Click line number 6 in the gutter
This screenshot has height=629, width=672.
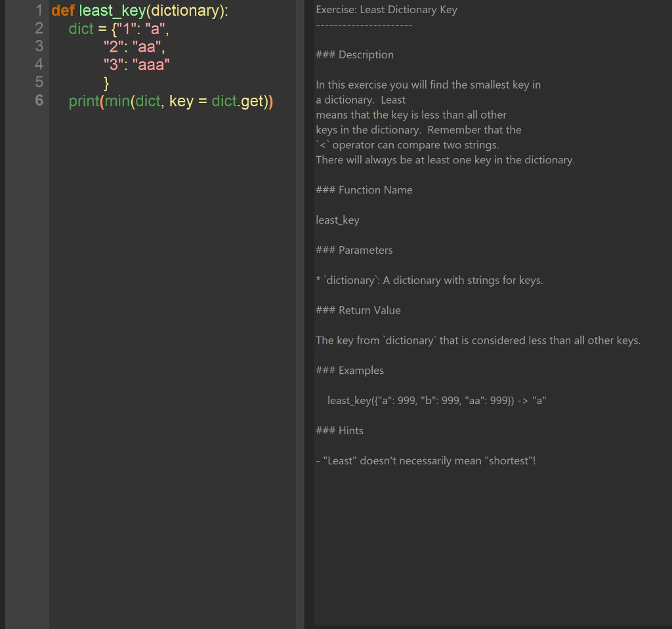39,100
